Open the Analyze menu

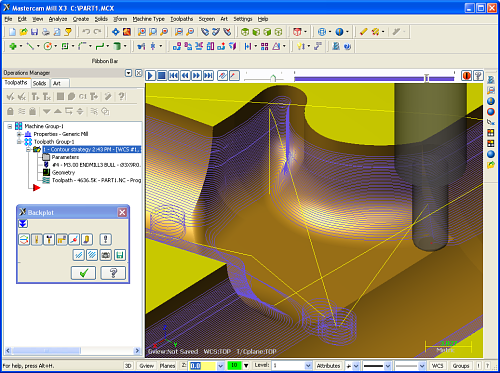(x=58, y=19)
